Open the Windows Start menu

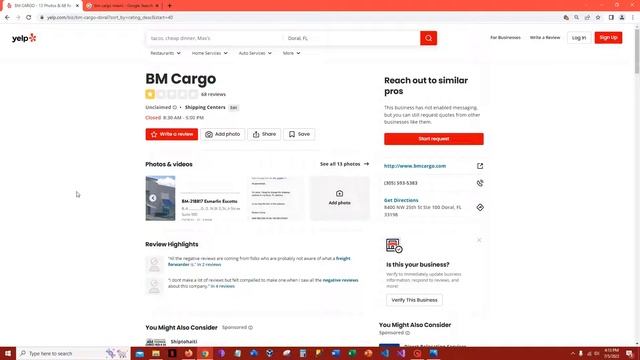click(8, 353)
